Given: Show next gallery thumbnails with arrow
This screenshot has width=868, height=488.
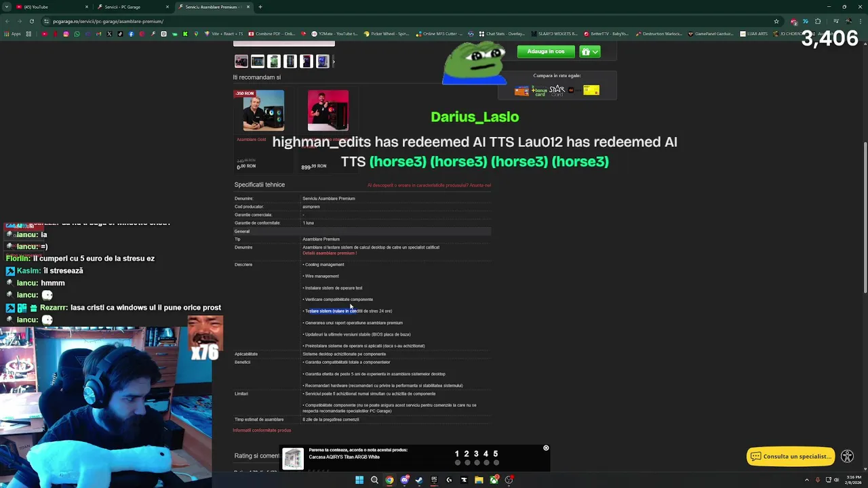Looking at the screenshot, I should point(334,62).
